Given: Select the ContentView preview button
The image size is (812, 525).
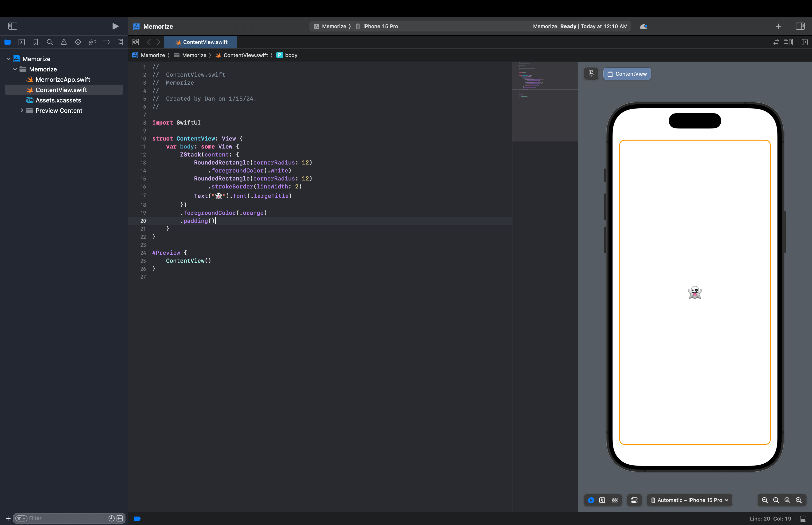Looking at the screenshot, I should coord(627,74).
